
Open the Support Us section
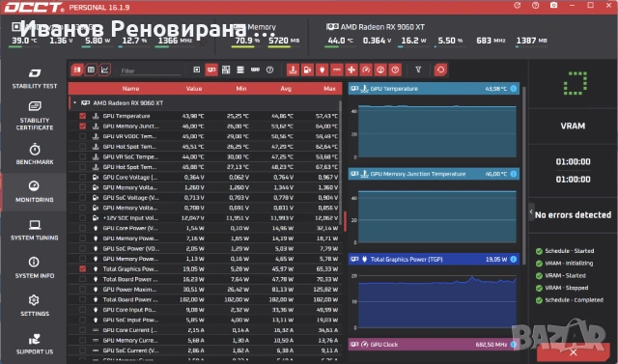coord(35,344)
